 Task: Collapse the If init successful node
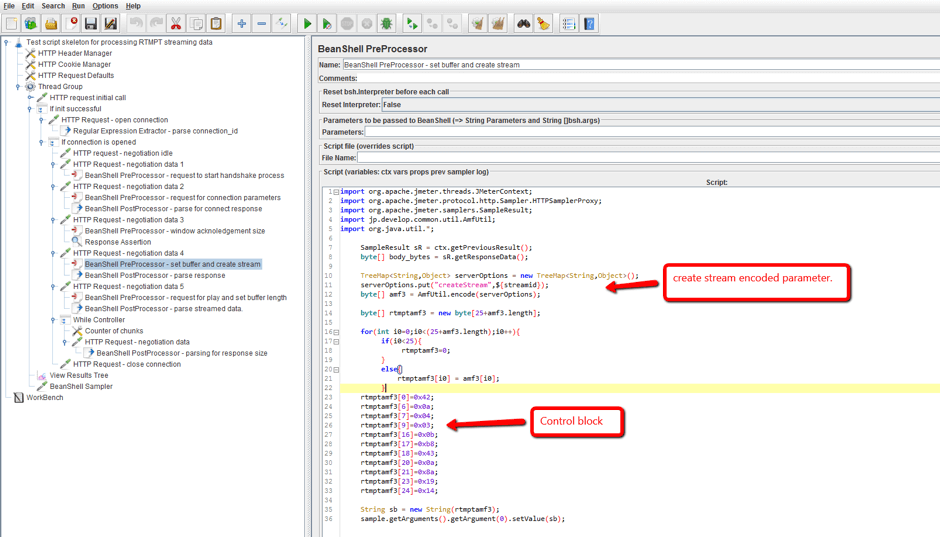30,109
